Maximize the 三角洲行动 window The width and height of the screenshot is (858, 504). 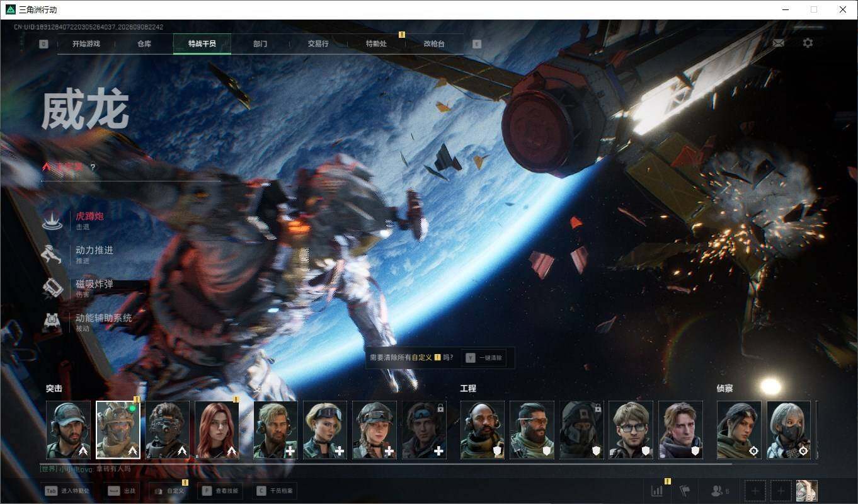tap(814, 9)
